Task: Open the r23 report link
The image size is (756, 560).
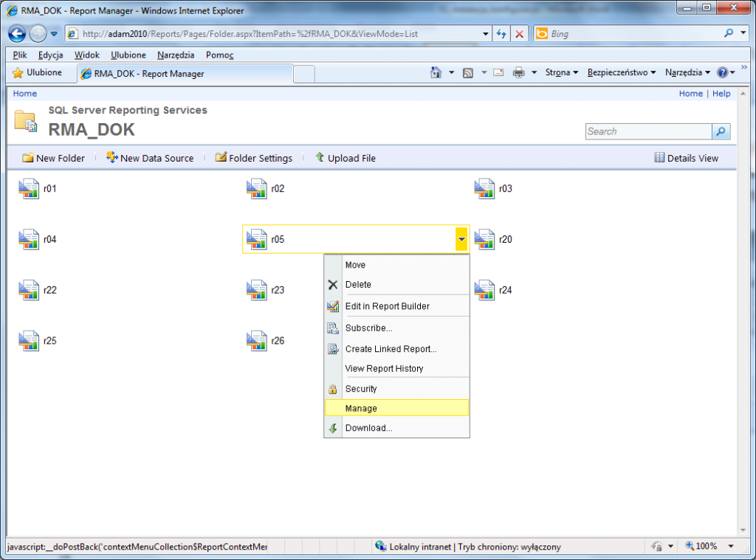Action: 278,290
